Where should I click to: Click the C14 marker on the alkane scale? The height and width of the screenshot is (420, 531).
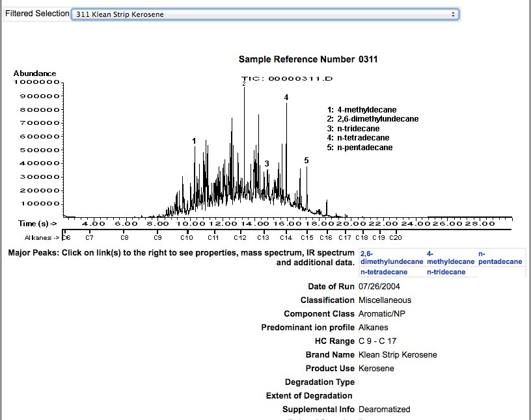coord(286,237)
